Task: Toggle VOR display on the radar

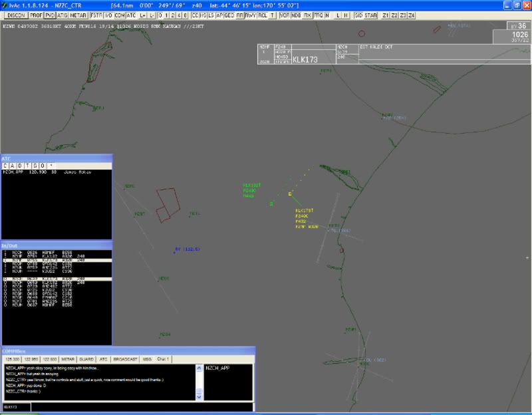Action: [x=285, y=15]
